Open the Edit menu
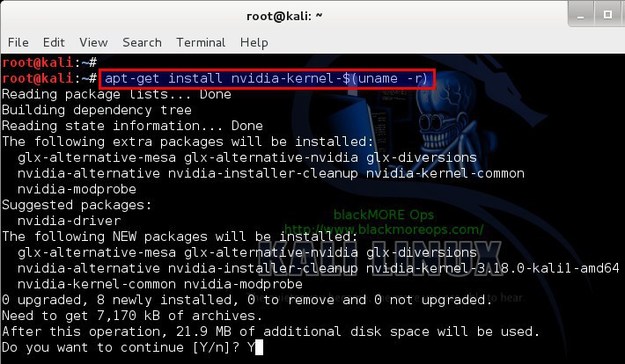This screenshot has height=364, width=625. point(54,42)
